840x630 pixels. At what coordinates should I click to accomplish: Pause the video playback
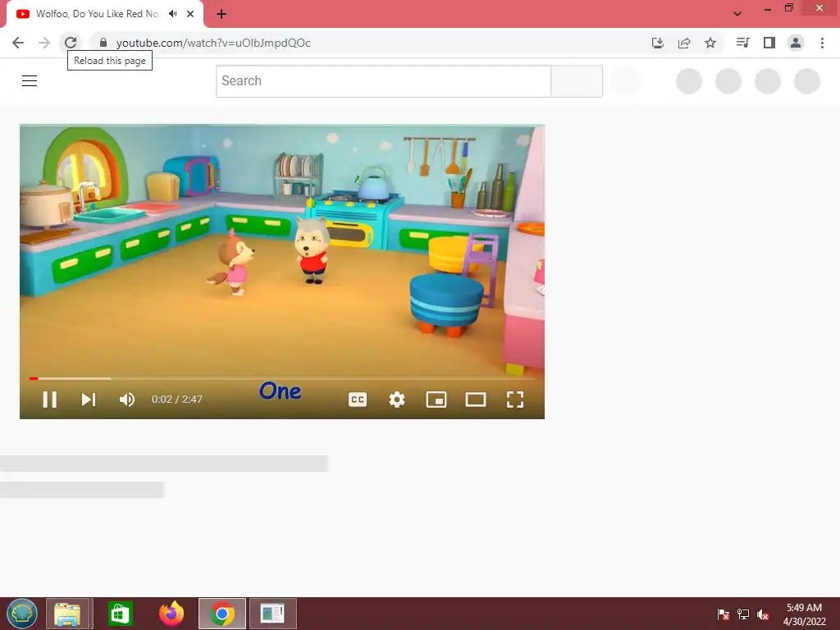point(50,399)
